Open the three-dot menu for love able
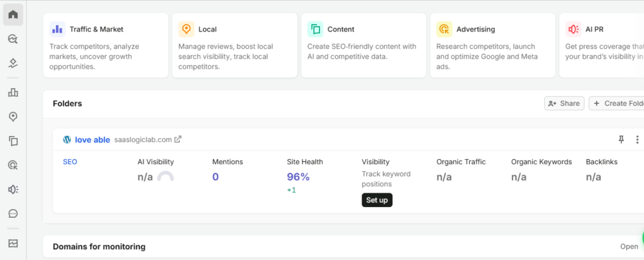The height and width of the screenshot is (260, 644). 637,140
